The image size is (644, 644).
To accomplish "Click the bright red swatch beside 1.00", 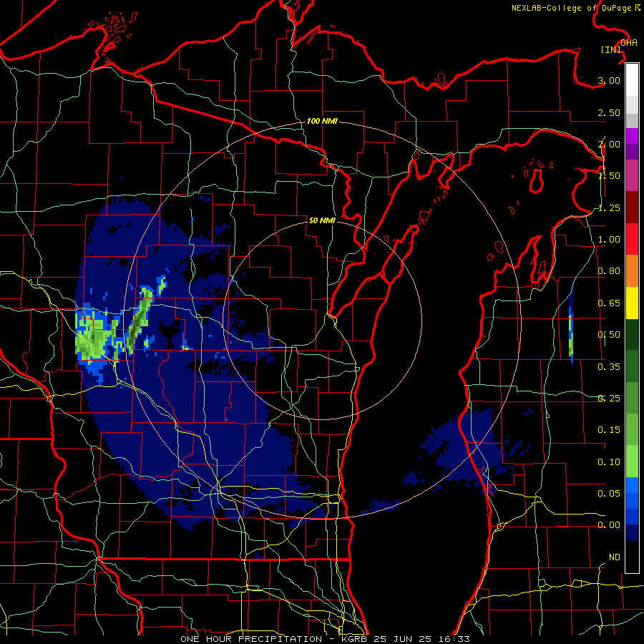I will point(632,240).
